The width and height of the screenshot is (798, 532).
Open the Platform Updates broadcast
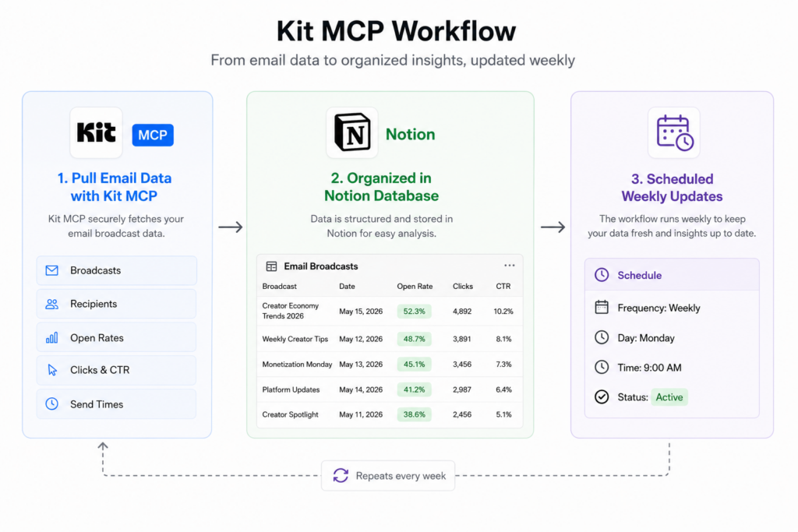291,389
